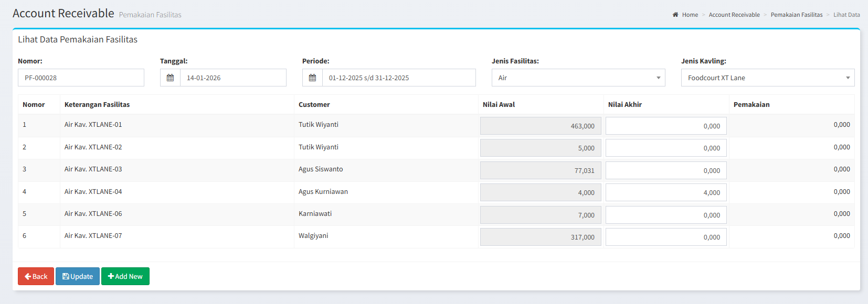Select the Periode date range field

coord(398,78)
